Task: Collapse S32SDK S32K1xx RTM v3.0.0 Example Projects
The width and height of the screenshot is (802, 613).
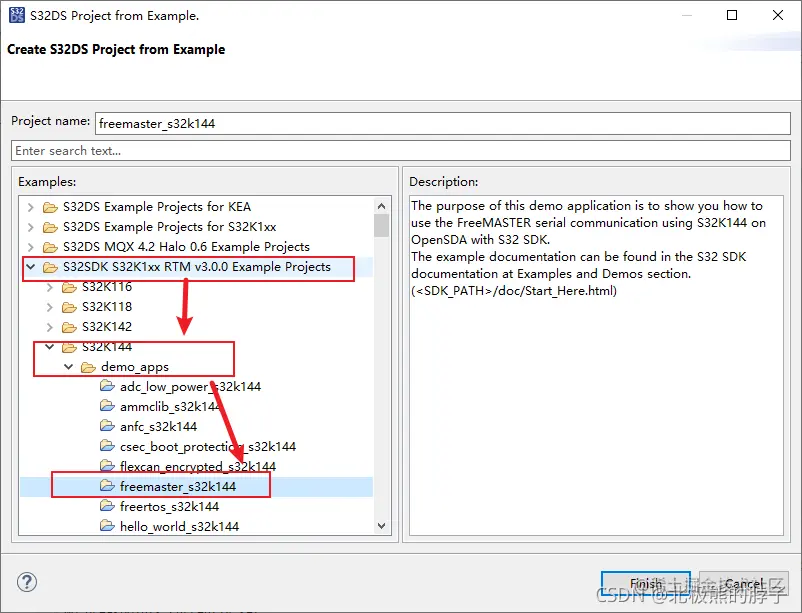Action: (31, 267)
